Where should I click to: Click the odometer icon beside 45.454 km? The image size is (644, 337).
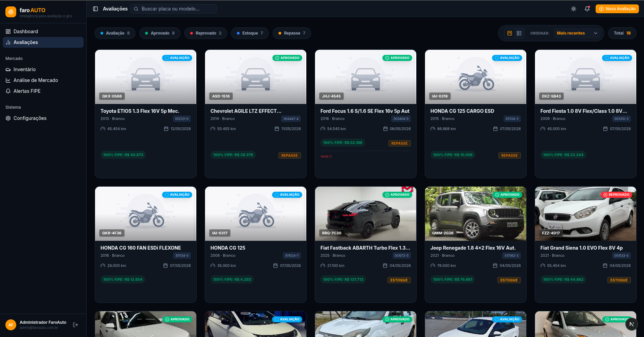point(103,129)
